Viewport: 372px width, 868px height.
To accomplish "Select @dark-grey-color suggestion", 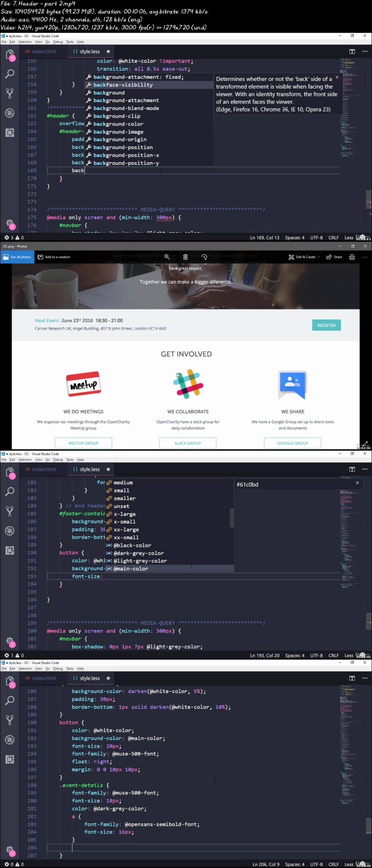I will (x=170, y=553).
